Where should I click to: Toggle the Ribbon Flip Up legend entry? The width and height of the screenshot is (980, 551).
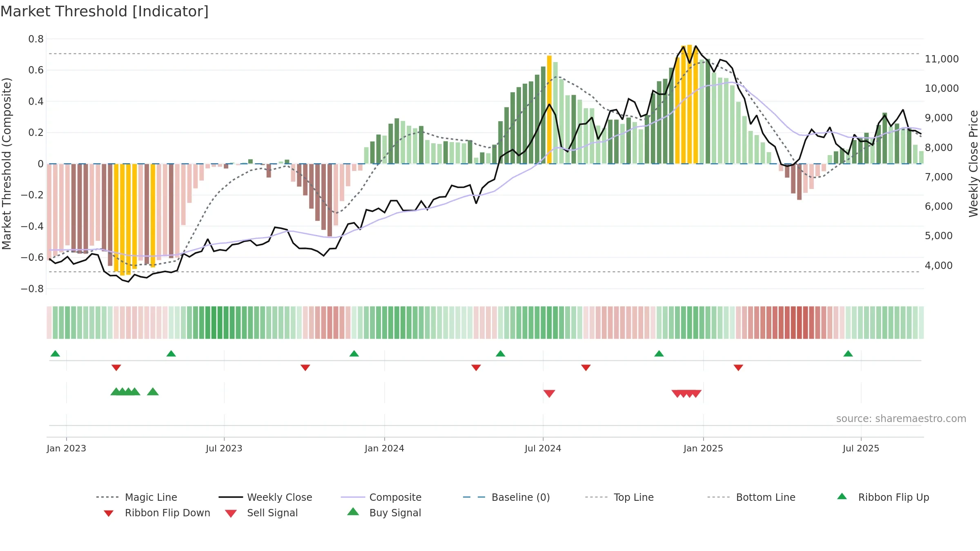883,497
